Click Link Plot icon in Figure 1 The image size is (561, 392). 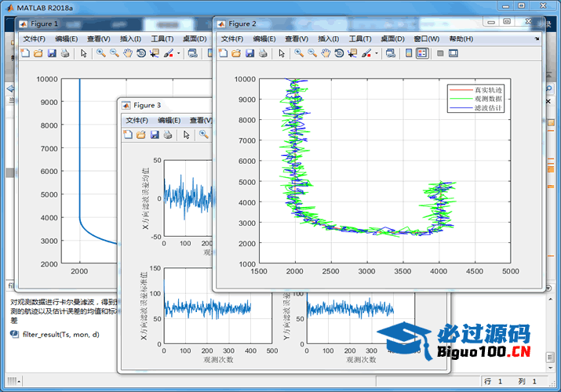click(x=193, y=53)
